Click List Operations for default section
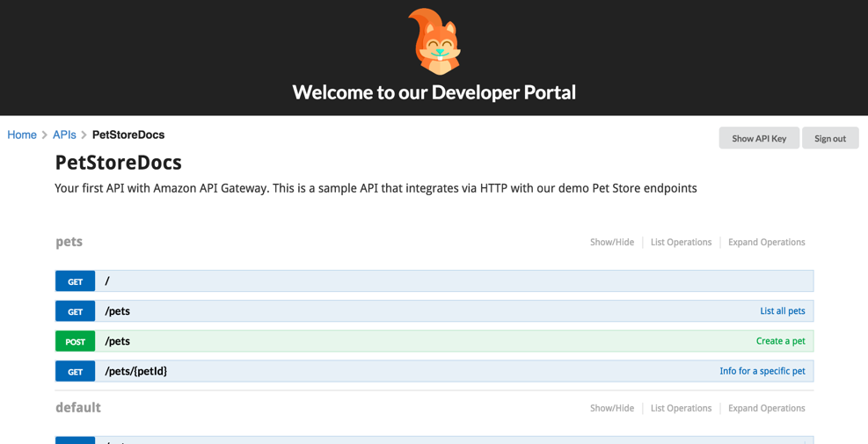The width and height of the screenshot is (868, 444). pyautogui.click(x=681, y=408)
